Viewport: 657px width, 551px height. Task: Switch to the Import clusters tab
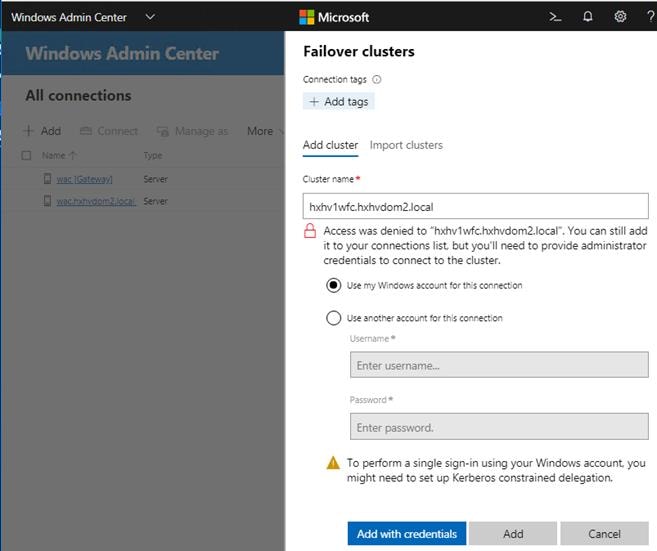point(406,145)
